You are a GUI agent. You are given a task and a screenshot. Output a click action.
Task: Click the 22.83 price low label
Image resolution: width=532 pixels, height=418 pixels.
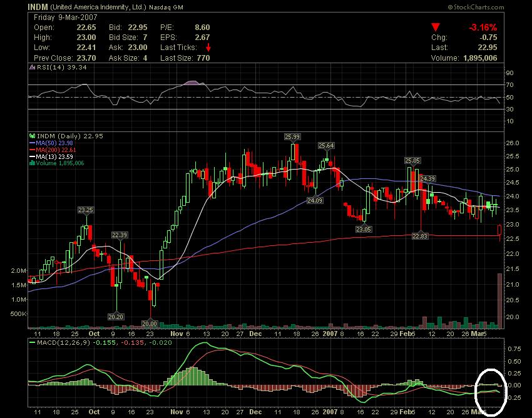click(420, 236)
